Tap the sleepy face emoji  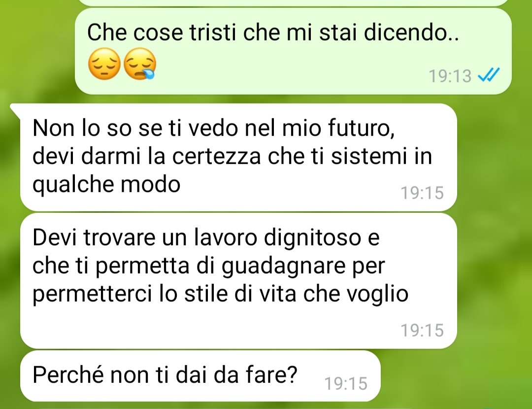(139, 64)
